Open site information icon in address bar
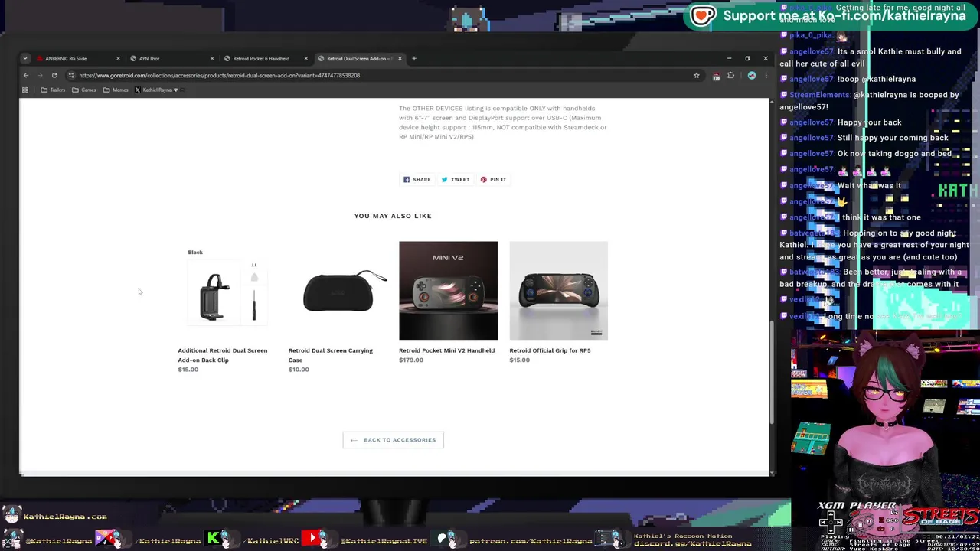 71,75
